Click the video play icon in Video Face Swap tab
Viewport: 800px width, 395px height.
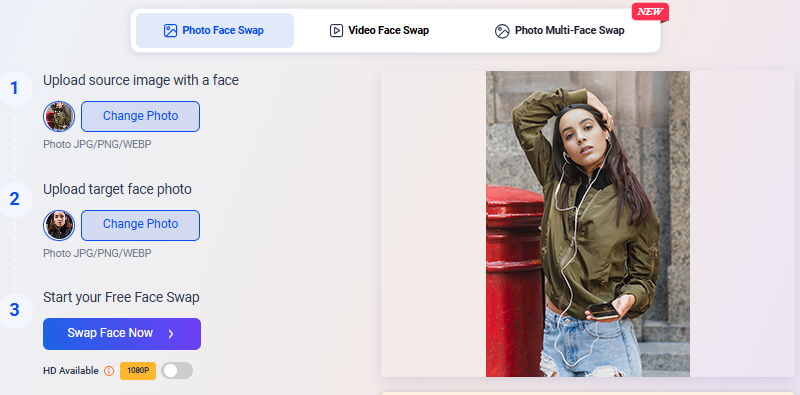click(x=336, y=31)
